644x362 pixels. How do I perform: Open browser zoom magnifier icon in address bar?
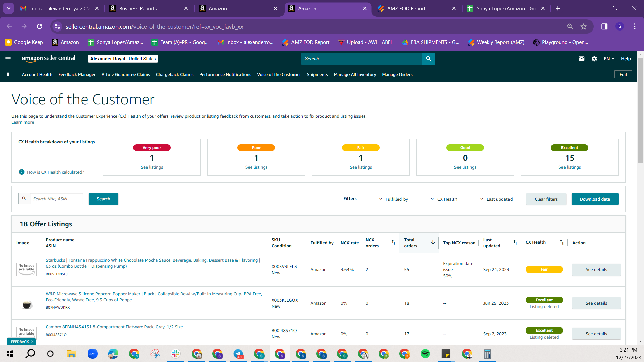pos(570,26)
